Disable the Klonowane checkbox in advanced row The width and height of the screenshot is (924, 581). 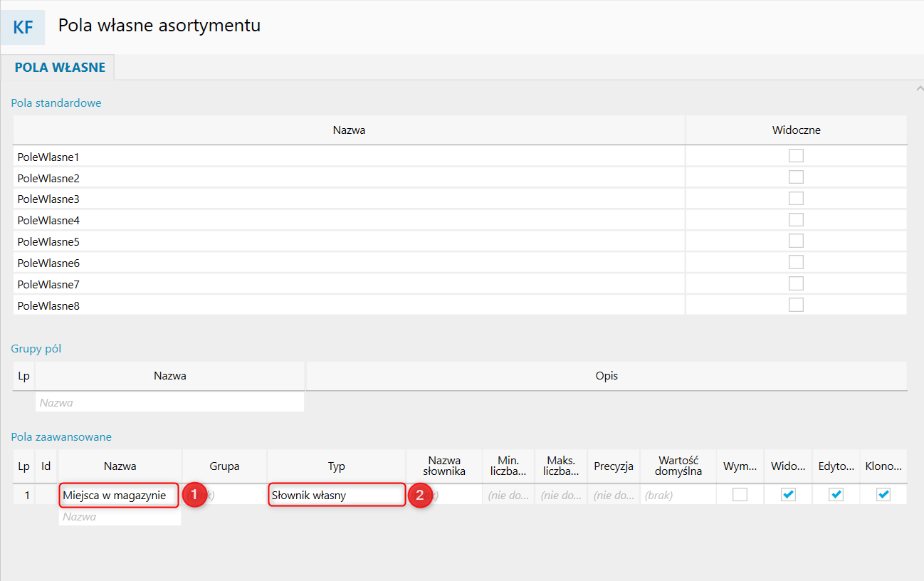point(883,495)
